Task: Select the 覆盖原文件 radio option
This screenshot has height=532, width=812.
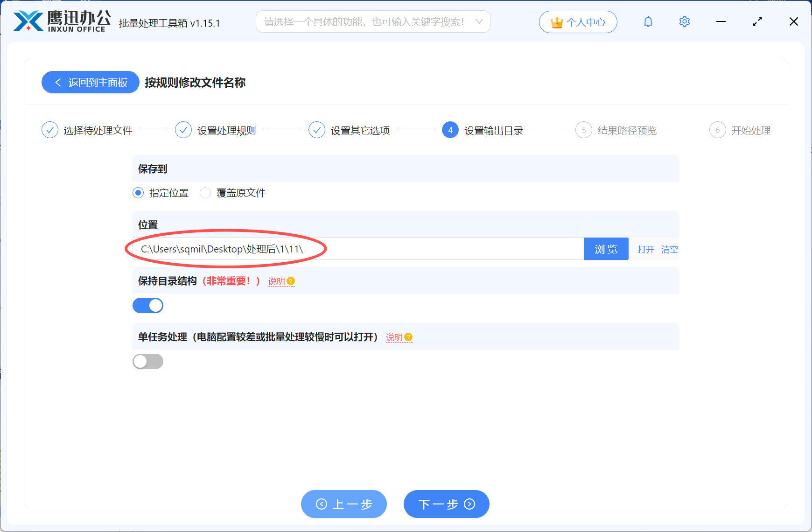Action: click(205, 193)
